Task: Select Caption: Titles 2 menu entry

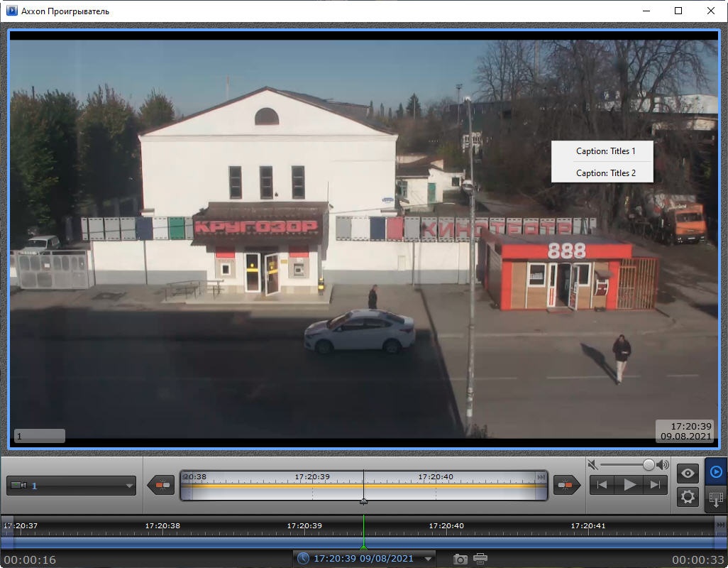Action: [605, 173]
